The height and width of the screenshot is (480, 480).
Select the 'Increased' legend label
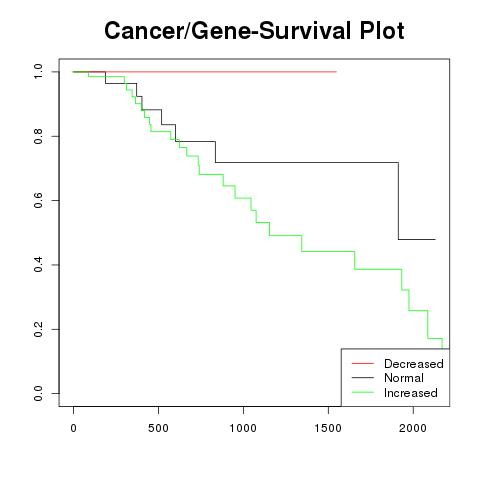click(411, 393)
